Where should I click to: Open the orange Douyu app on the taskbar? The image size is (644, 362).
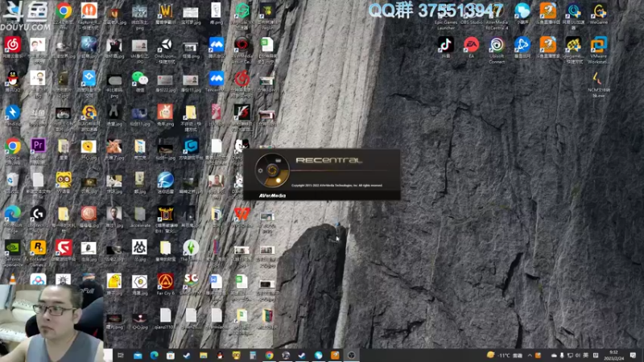click(x=335, y=356)
